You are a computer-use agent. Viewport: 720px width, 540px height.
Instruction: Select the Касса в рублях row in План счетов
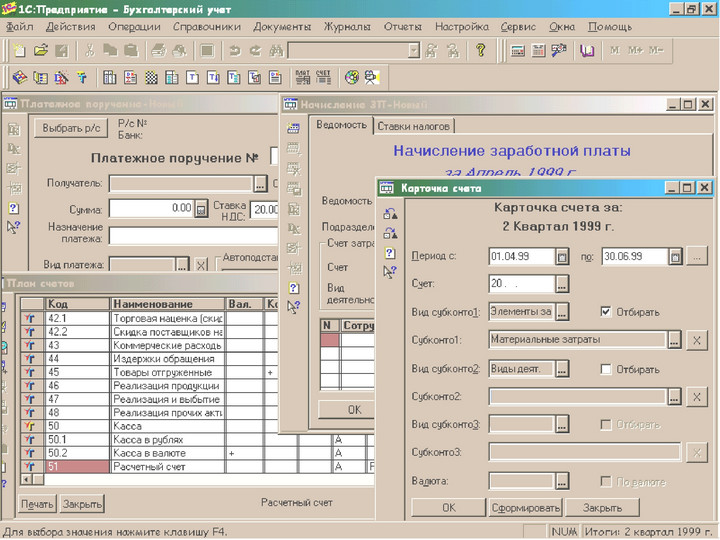pos(197,439)
